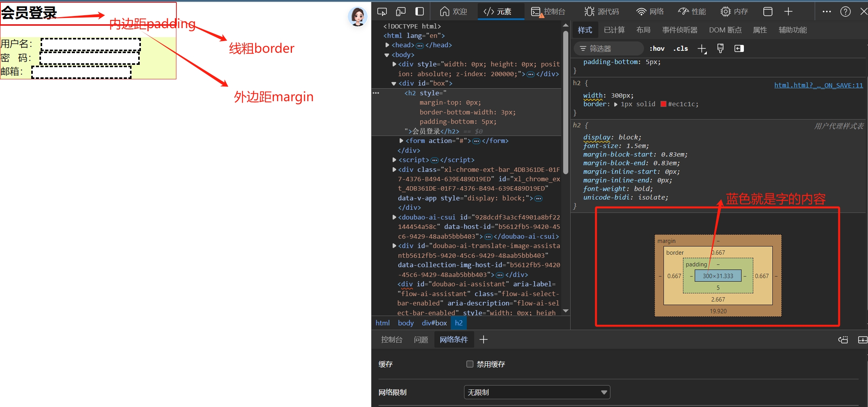Expand the form action node
868x407 pixels.
[x=401, y=141]
